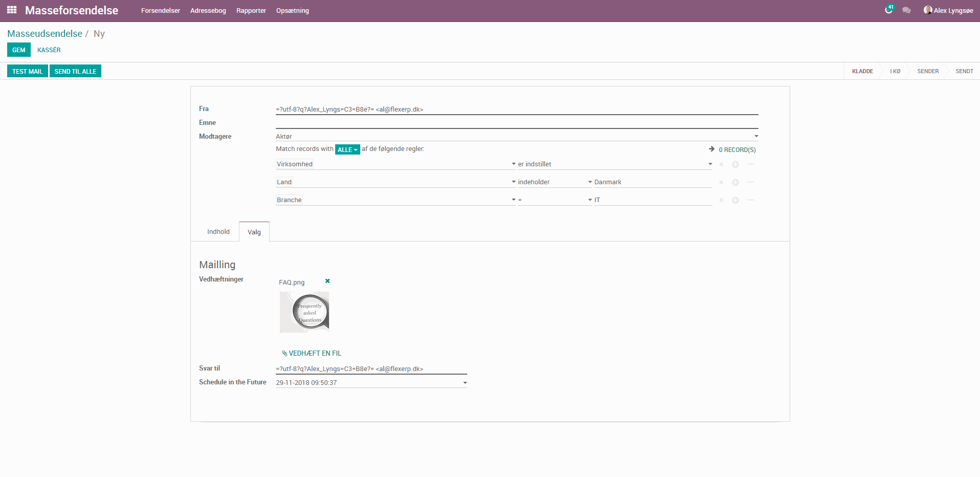Open the Rapporter menu
This screenshot has height=477, width=980.
coord(251,11)
